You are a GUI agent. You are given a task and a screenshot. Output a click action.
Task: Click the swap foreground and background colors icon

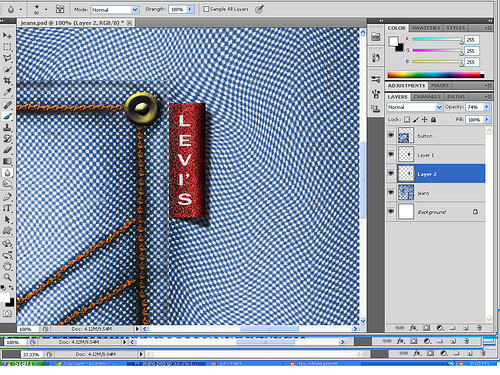12,287
